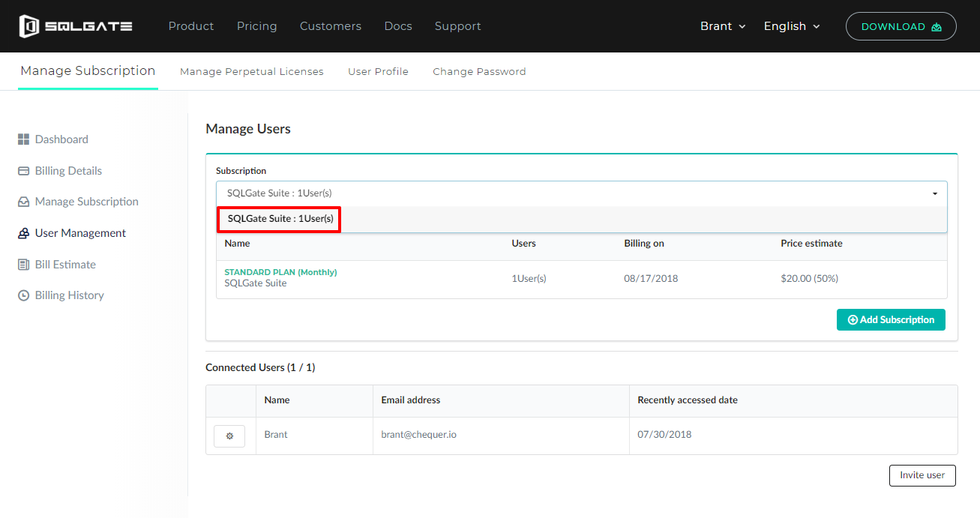Click the Name header in Connected Users table
Viewport: 980px width, 518px height.
[277, 400]
